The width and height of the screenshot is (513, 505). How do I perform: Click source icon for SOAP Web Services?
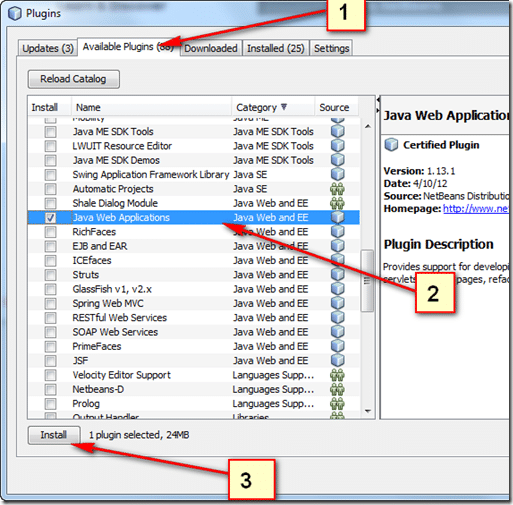[337, 332]
